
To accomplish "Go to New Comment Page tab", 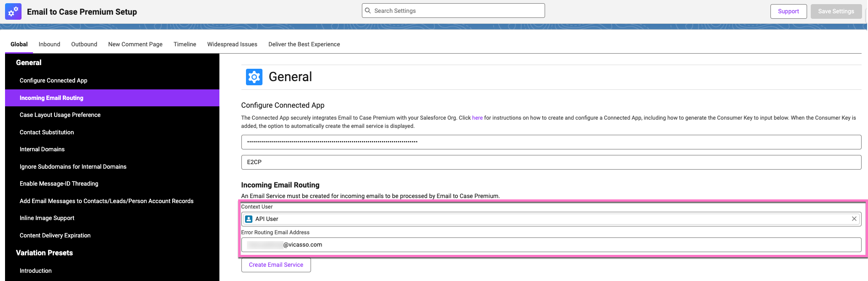I will coord(135,44).
